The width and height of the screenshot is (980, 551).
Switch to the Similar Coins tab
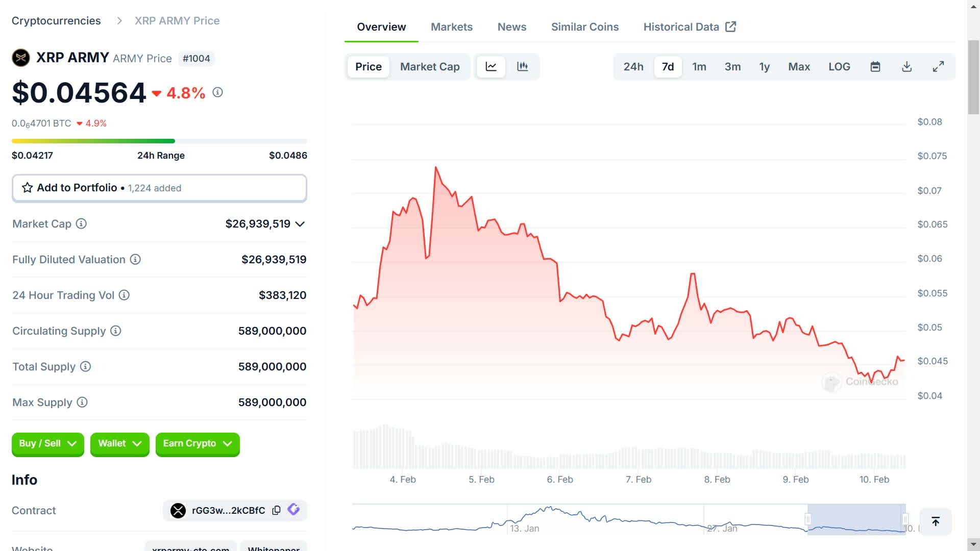click(x=585, y=27)
